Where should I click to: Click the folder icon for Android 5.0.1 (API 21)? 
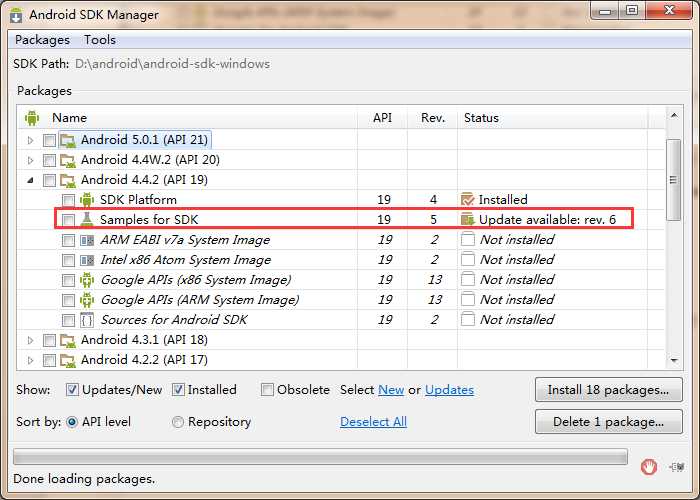68,140
